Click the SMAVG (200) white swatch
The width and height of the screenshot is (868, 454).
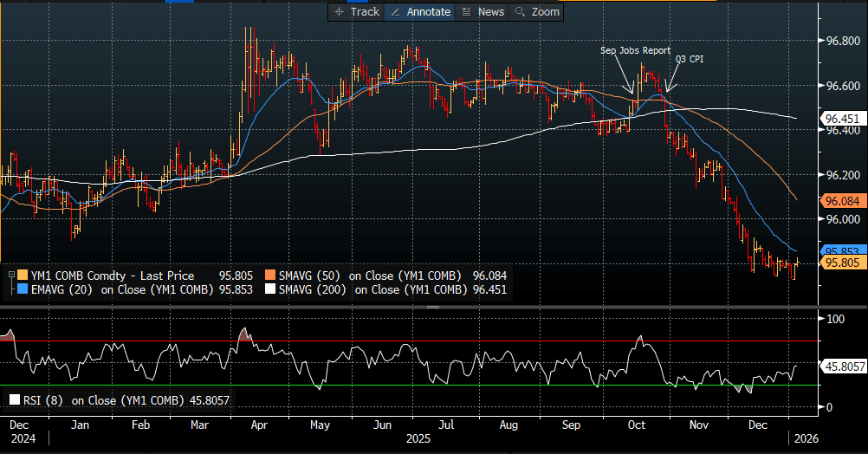tap(270, 289)
